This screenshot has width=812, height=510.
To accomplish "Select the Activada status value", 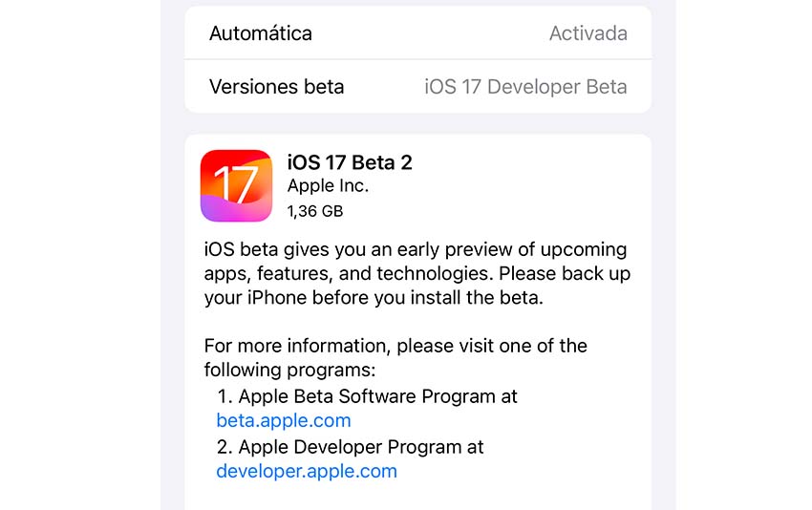I will (588, 33).
